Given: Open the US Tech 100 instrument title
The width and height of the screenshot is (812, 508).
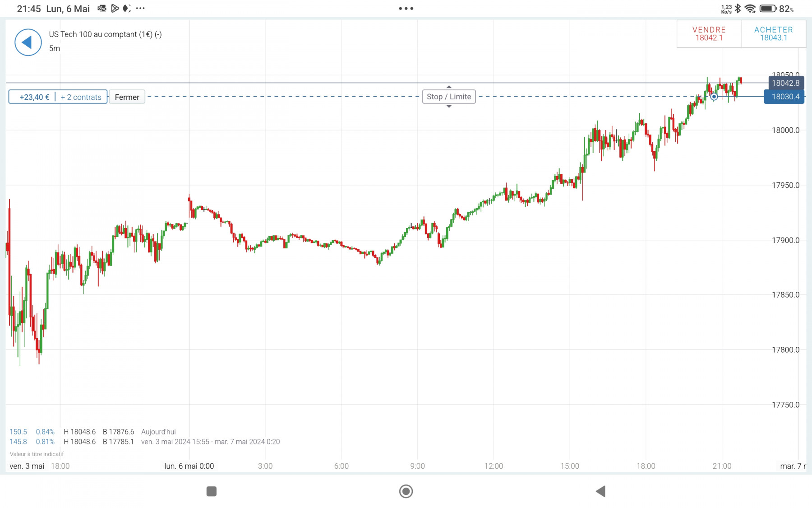Looking at the screenshot, I should 105,34.
